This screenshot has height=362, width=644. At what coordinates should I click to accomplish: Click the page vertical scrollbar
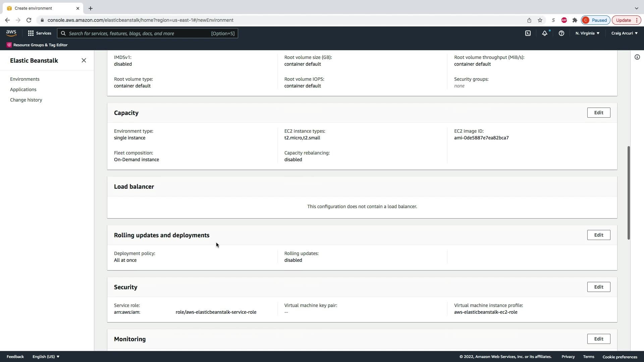pos(629,193)
